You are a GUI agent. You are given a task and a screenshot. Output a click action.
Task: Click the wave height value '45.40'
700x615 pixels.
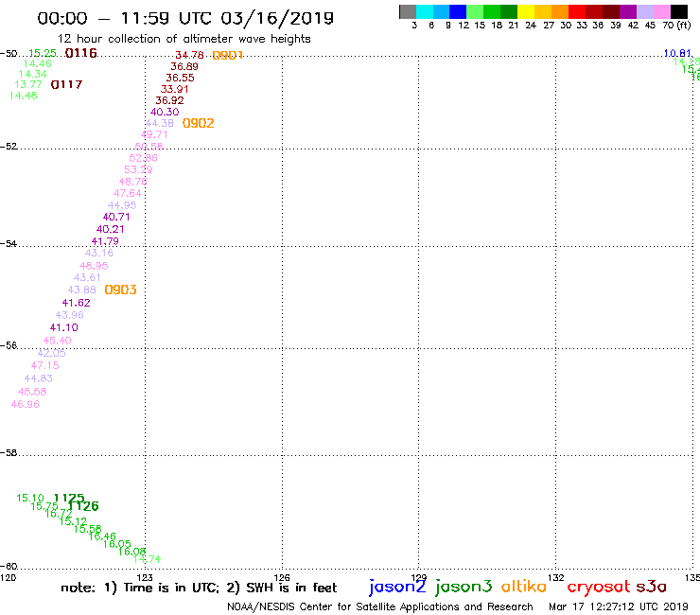(57, 341)
